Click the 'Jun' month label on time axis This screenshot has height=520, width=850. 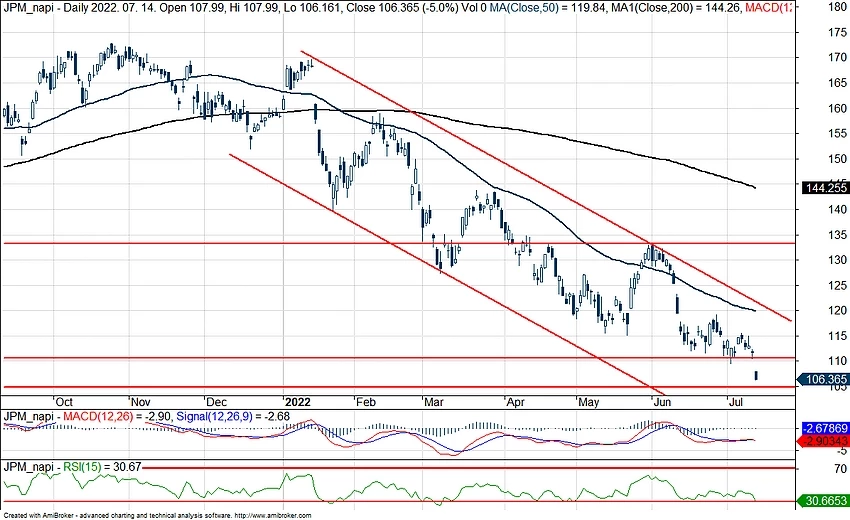pos(662,402)
